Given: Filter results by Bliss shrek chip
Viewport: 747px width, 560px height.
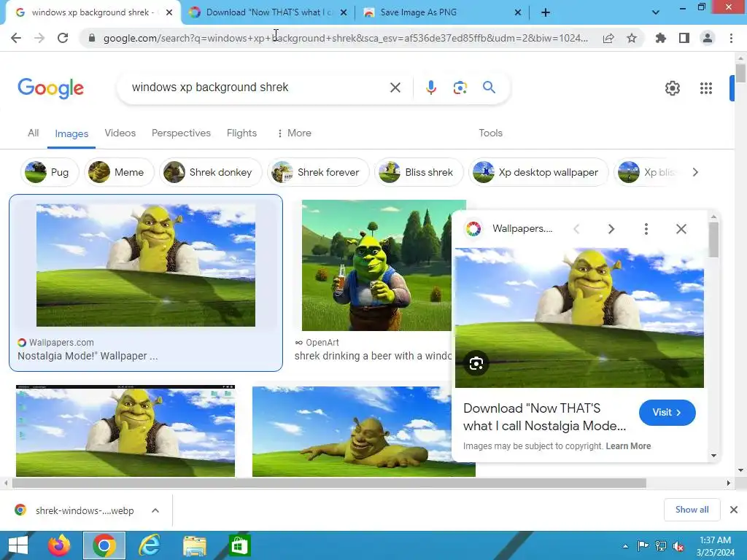Looking at the screenshot, I should 418,172.
